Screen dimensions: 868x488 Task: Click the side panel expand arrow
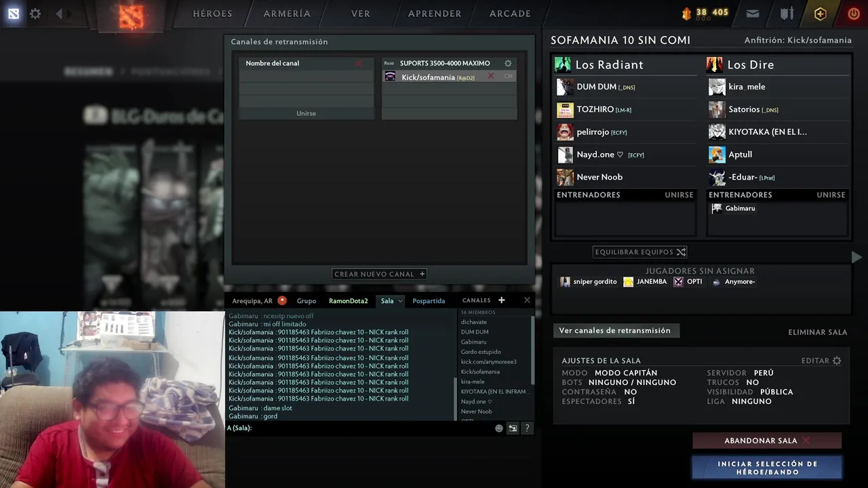pos(856,257)
